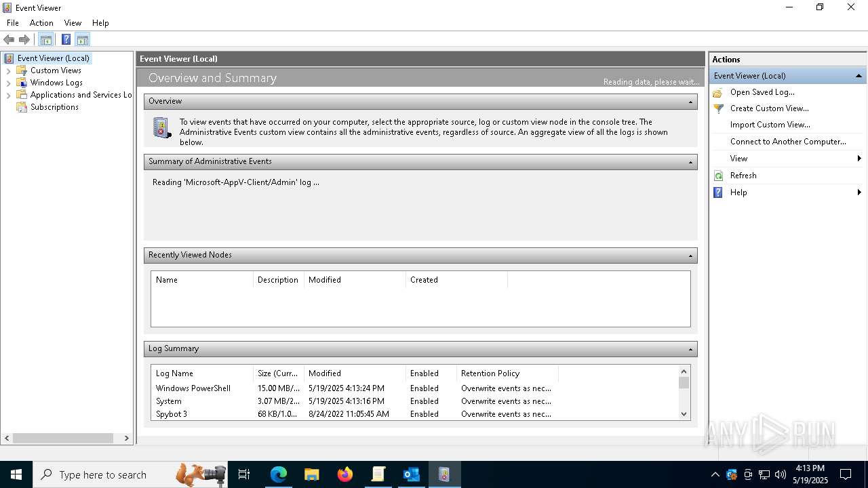Image resolution: width=868 pixels, height=488 pixels.
Task: Select the Windows PowerShell log row
Action: point(414,388)
